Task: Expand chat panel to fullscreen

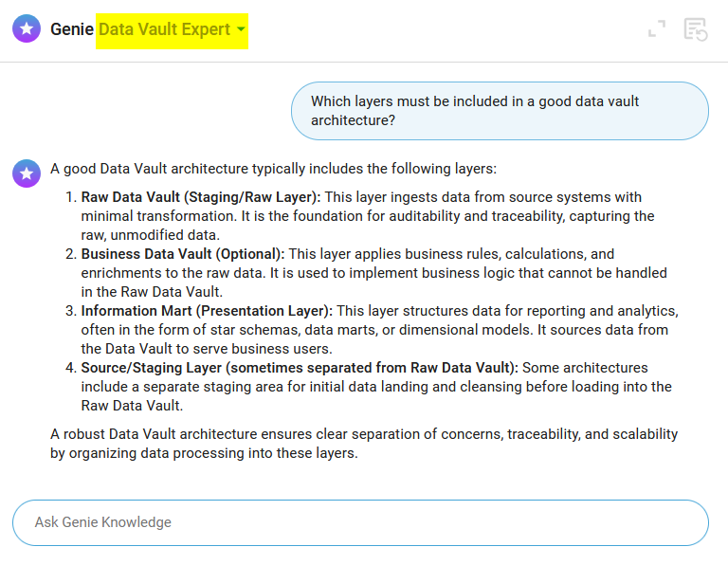Action: point(657,29)
